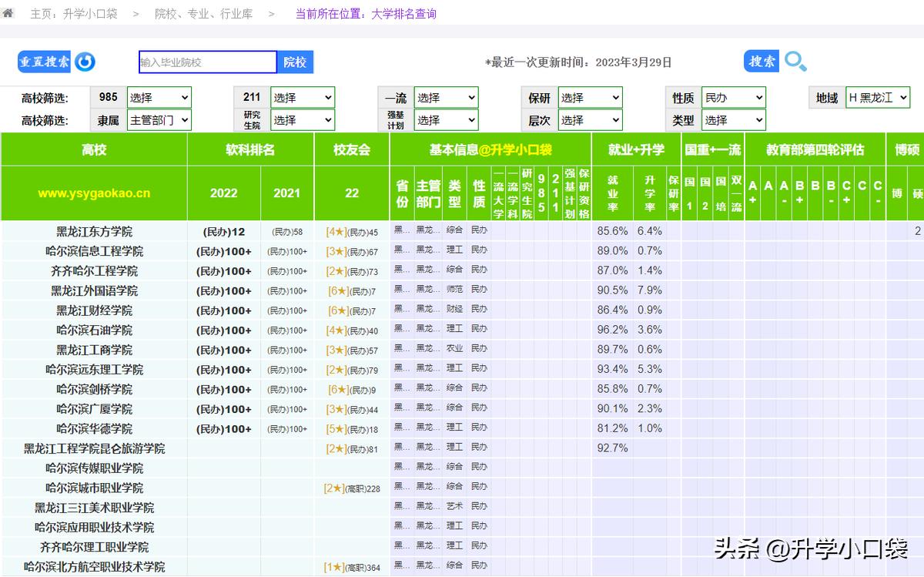Open the 隶属 dropdown showing 主管部门
Screen dimensions: 924x577
pos(159,120)
